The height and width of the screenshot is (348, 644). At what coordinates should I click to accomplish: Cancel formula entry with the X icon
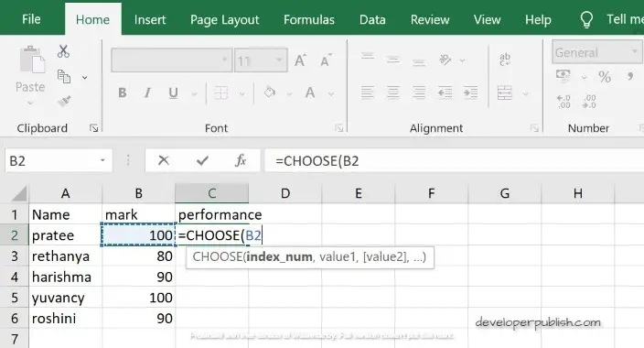tap(164, 160)
